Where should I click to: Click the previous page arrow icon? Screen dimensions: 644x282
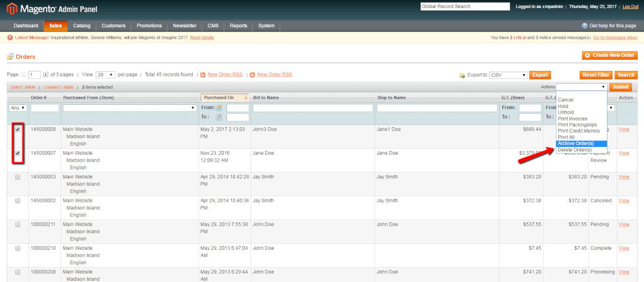coord(24,75)
